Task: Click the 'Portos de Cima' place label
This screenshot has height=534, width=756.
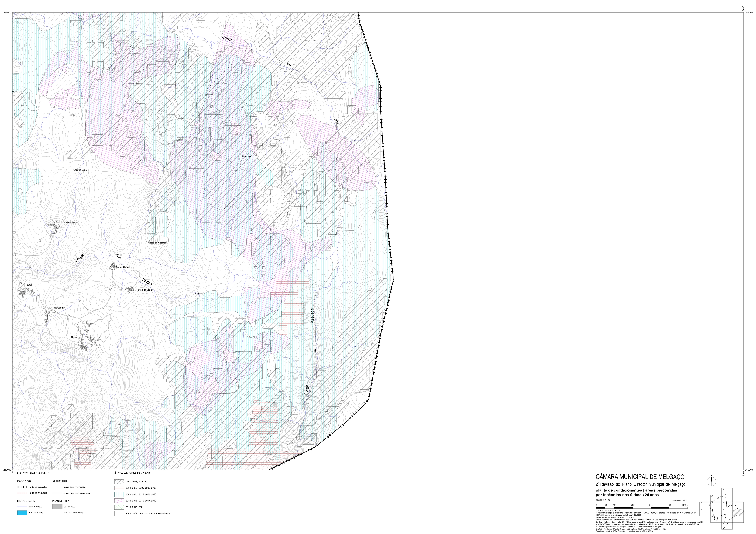Action: tap(144, 290)
